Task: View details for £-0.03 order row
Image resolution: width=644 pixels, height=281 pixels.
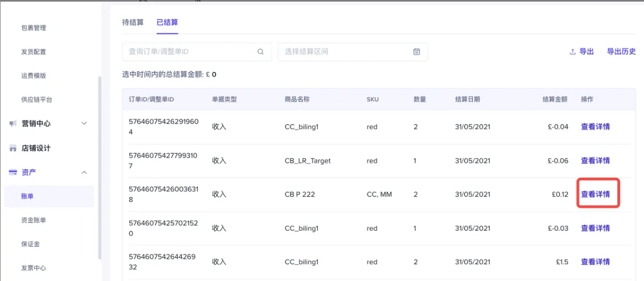Action: (595, 228)
